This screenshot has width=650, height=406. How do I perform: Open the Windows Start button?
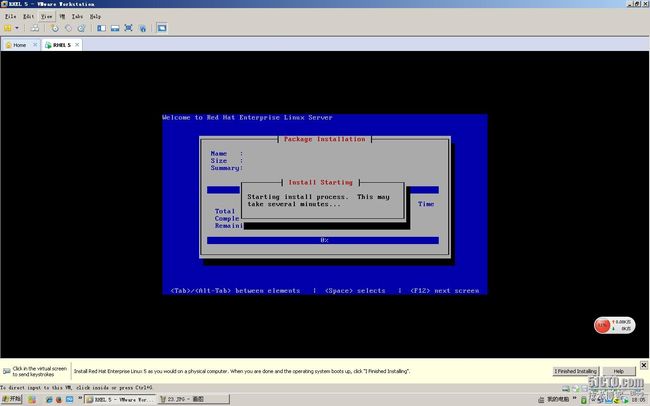(x=11, y=399)
